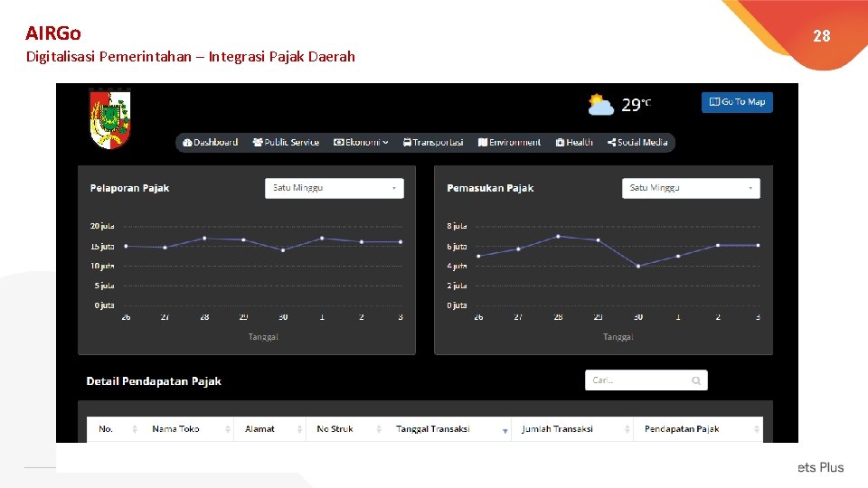This screenshot has height=488, width=868.
Task: Click the 29°C temperature reading
Action: pyautogui.click(x=636, y=105)
